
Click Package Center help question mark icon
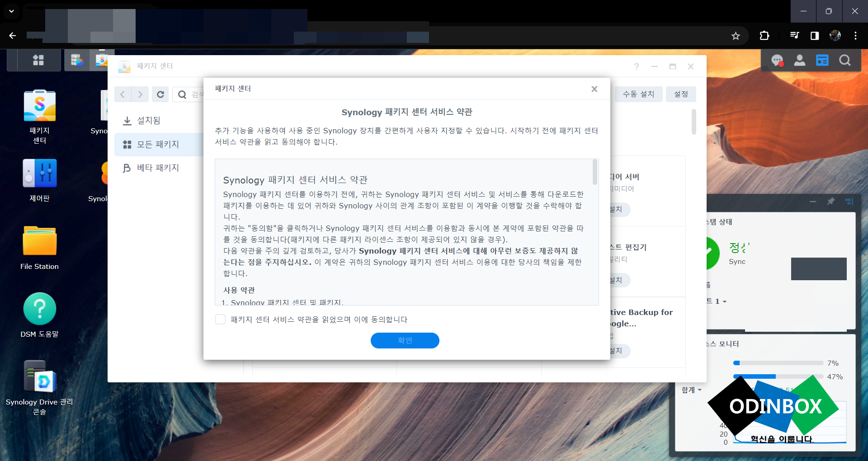pyautogui.click(x=637, y=66)
